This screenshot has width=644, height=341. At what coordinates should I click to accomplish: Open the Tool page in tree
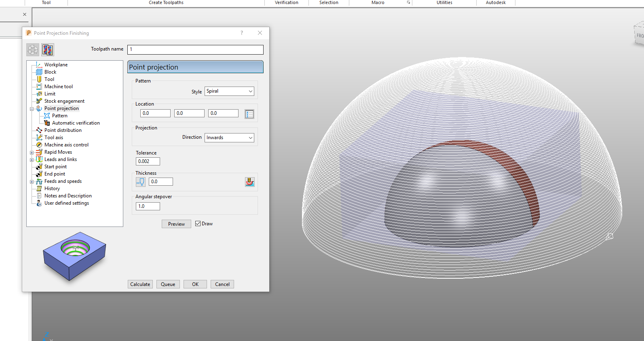(x=49, y=79)
